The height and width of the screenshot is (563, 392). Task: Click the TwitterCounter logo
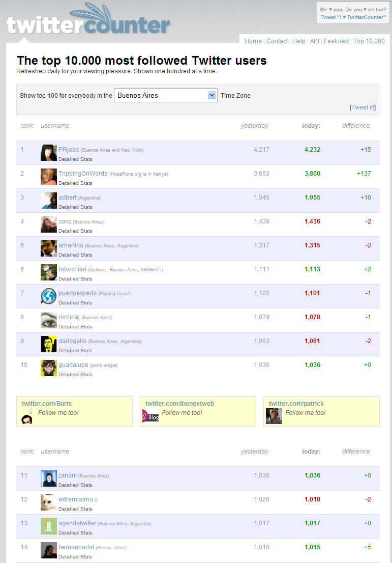88,22
